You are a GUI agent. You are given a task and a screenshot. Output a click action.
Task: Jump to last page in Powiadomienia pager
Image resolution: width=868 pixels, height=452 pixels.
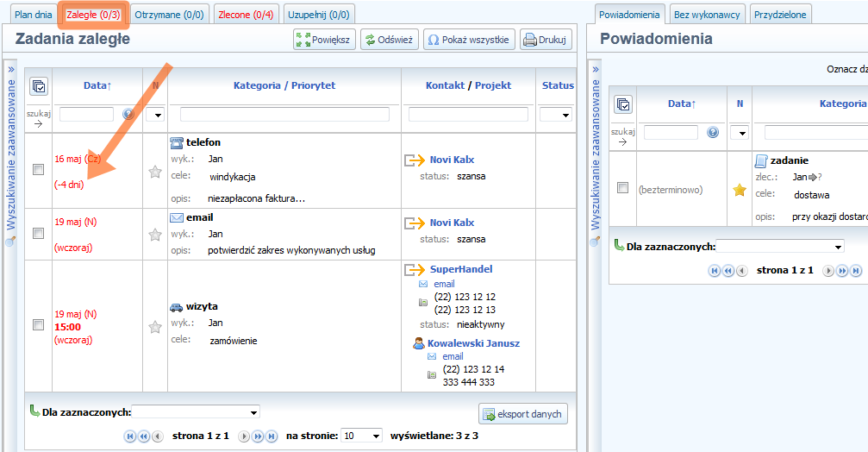coord(855,271)
